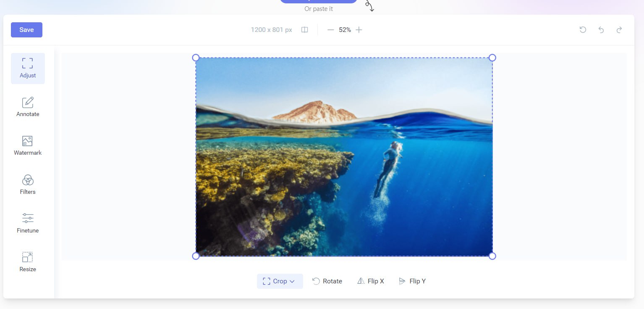Click the bottom-right crop corner handle
Screen dimensions: 644x309
[492, 256]
